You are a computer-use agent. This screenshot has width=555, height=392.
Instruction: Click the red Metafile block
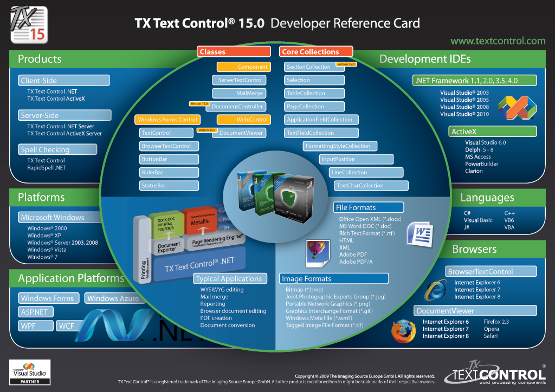[x=202, y=221]
